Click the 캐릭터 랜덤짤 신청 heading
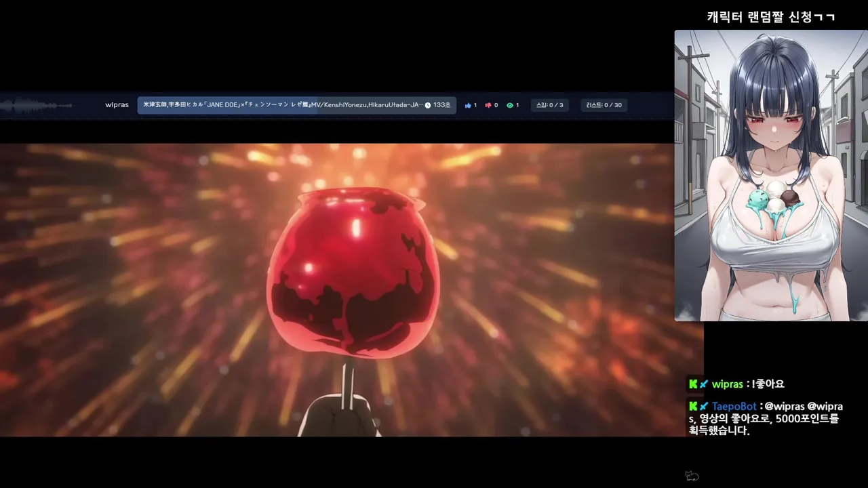 771,17
